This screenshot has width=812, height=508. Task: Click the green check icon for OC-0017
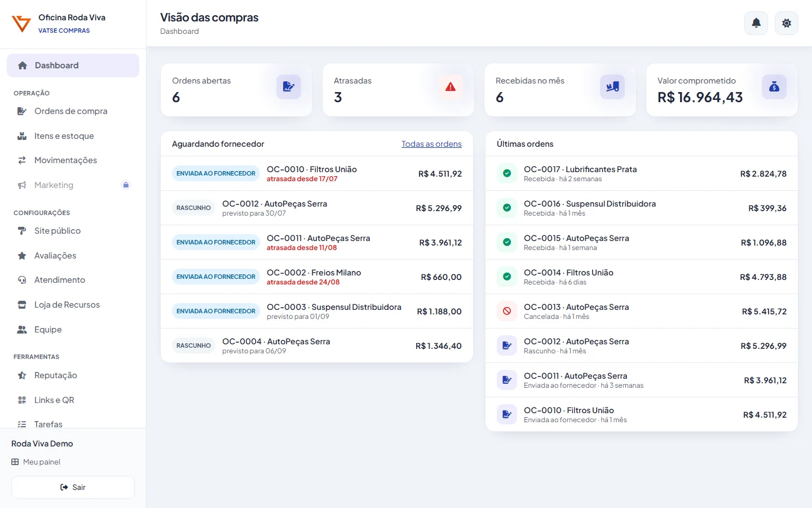507,173
